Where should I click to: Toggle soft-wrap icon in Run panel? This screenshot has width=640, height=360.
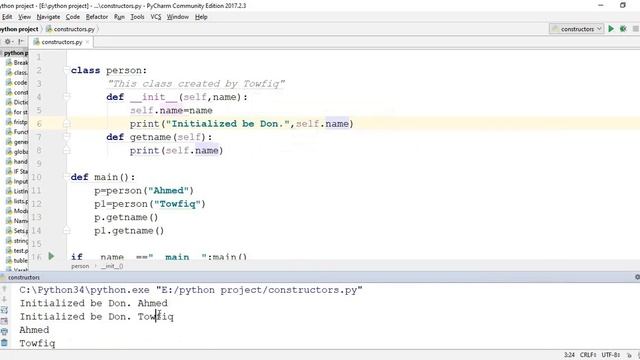pos(4,310)
